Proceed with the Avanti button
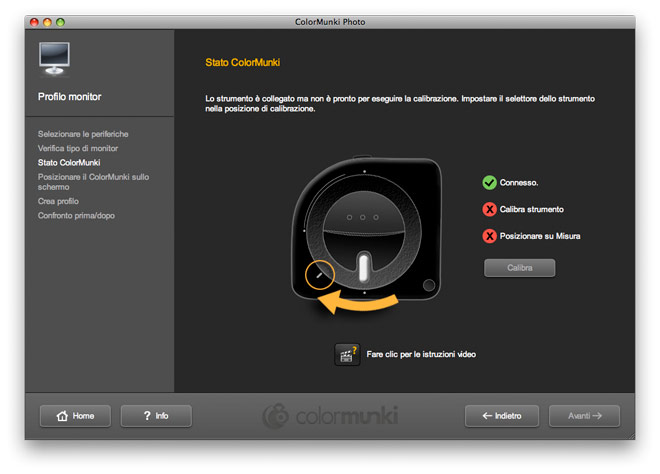This screenshot has height=474, width=660. pyautogui.click(x=584, y=416)
